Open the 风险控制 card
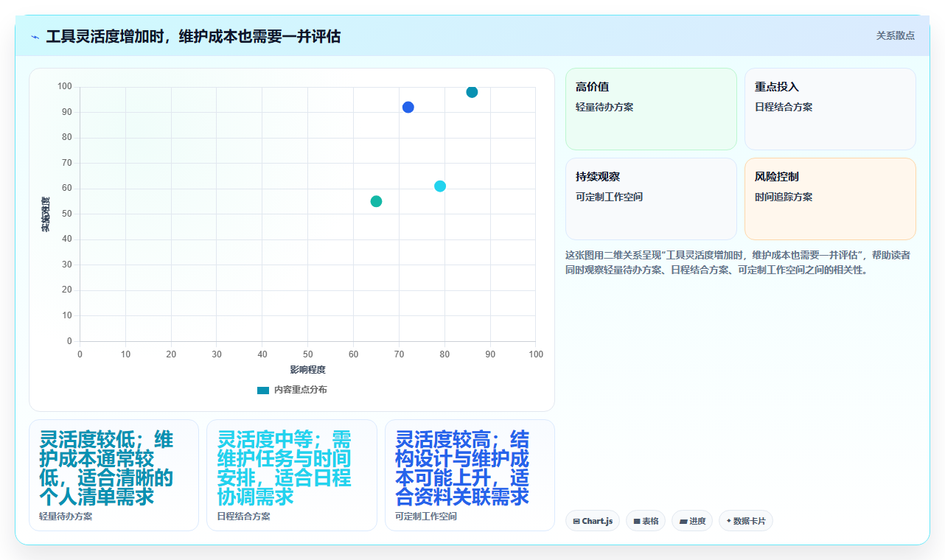 coord(830,199)
